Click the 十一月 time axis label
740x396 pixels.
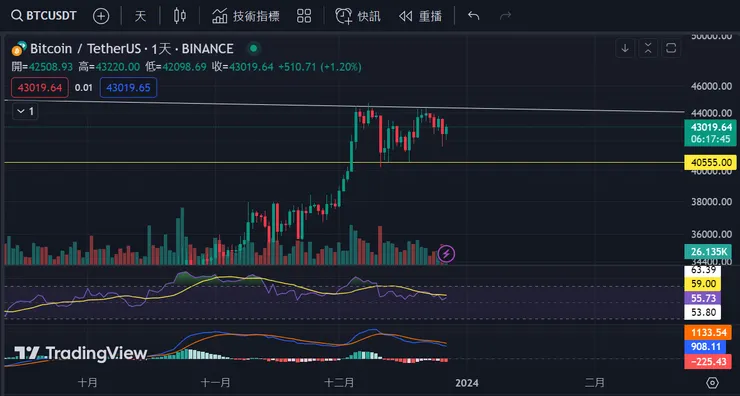coord(215,382)
